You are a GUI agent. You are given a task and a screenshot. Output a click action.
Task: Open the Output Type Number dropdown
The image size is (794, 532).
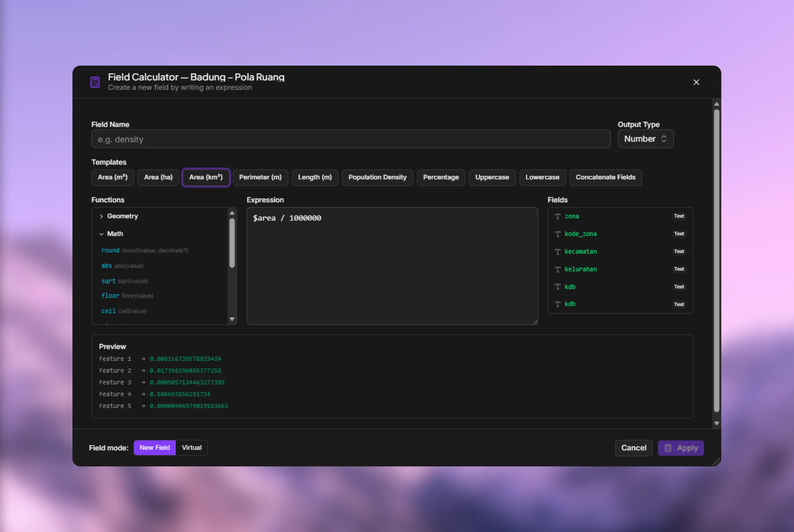pos(645,139)
